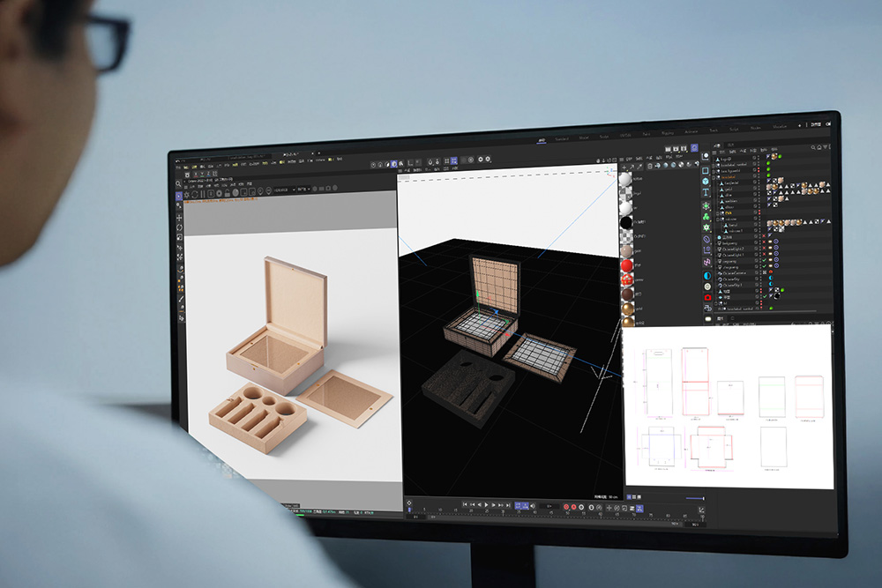Click the red camera icon in palette

707,298
